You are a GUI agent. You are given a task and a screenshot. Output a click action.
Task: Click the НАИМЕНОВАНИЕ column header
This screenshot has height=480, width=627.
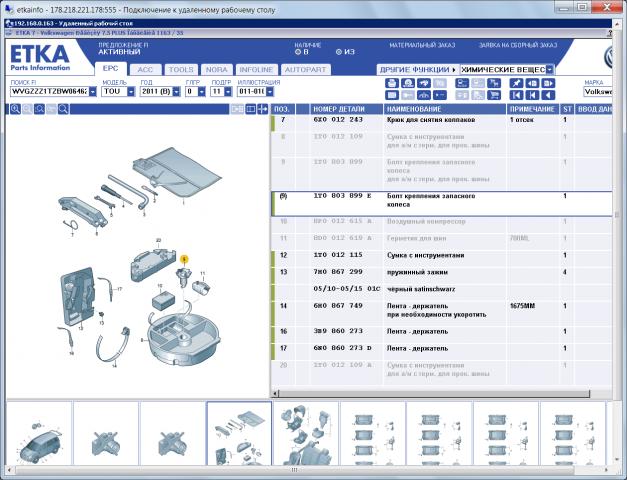click(x=445, y=109)
